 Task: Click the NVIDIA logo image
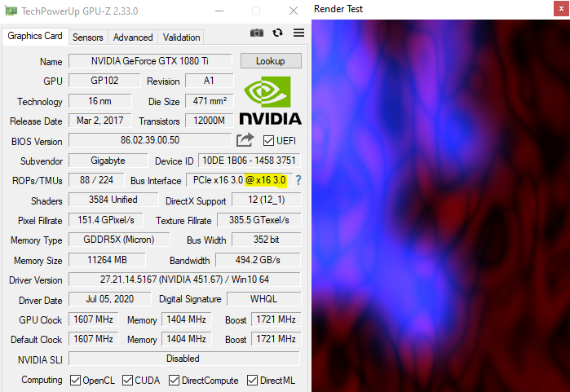[x=270, y=100]
